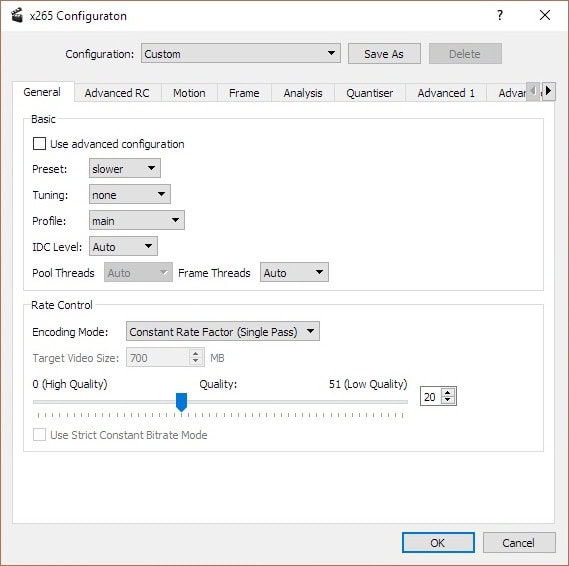The width and height of the screenshot is (569, 566).
Task: Click the "Pool Threads" label
Action: tap(63, 273)
